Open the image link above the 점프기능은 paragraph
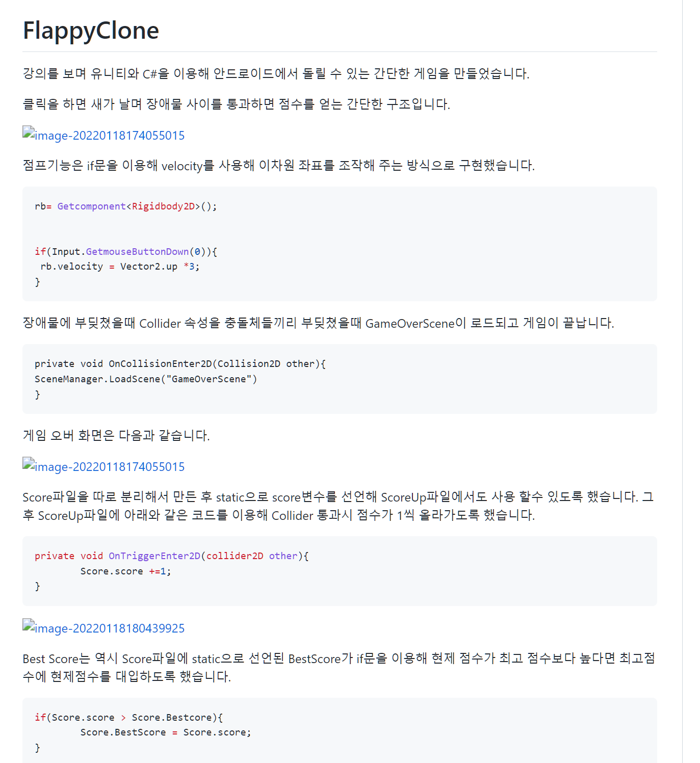 (110, 136)
